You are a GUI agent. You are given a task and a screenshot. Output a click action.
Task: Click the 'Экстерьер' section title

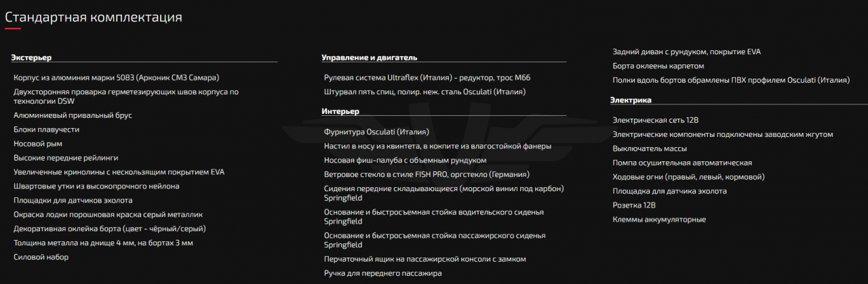pyautogui.click(x=31, y=58)
